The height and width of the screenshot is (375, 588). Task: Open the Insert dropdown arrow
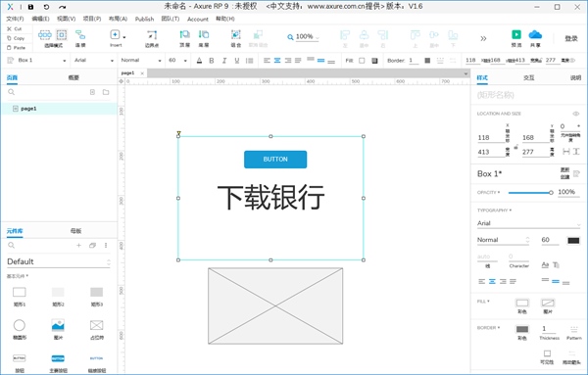(124, 37)
